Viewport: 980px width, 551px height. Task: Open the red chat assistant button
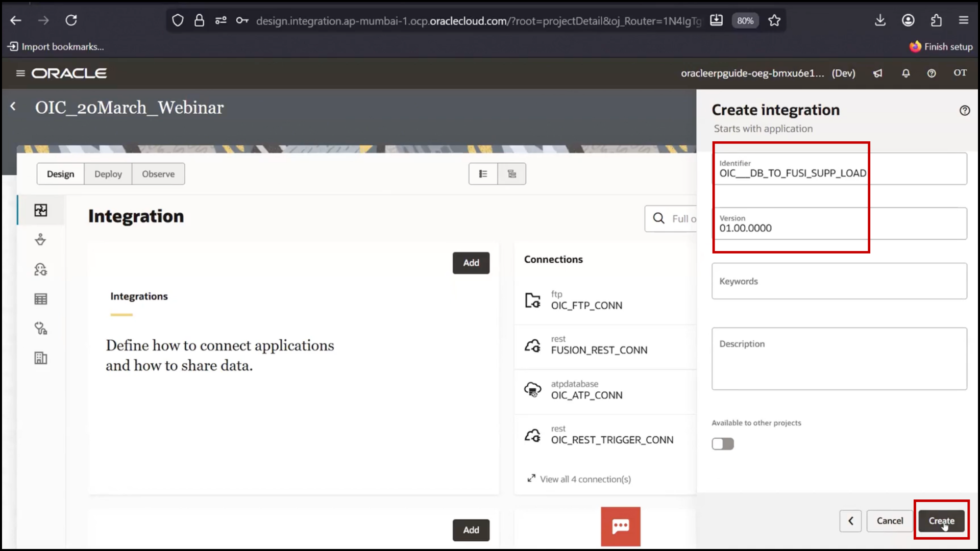tap(620, 527)
